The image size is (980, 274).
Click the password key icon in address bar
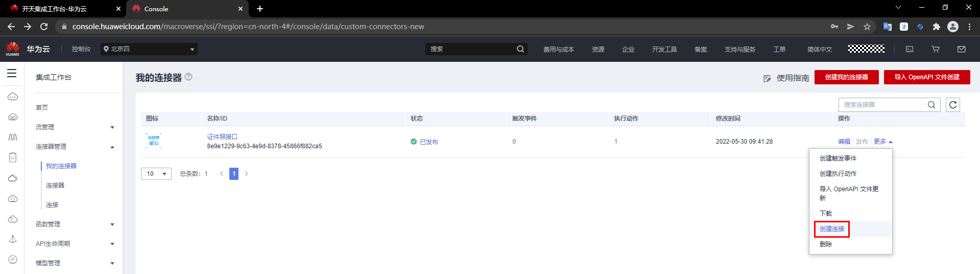pyautogui.click(x=834, y=27)
